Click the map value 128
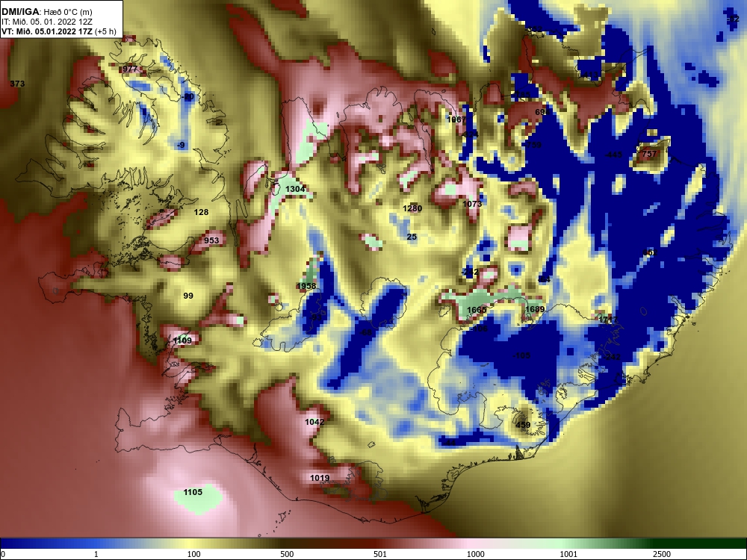The image size is (747, 560). (202, 212)
